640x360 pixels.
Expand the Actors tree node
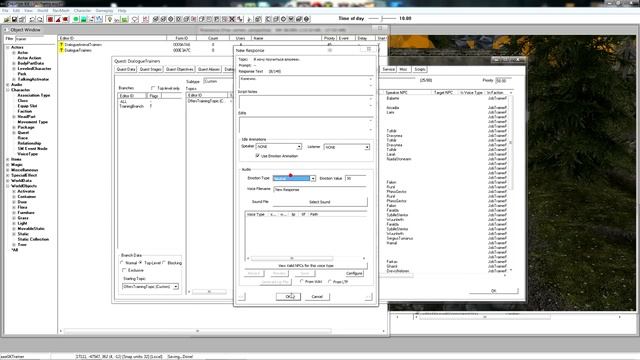(x=8, y=47)
